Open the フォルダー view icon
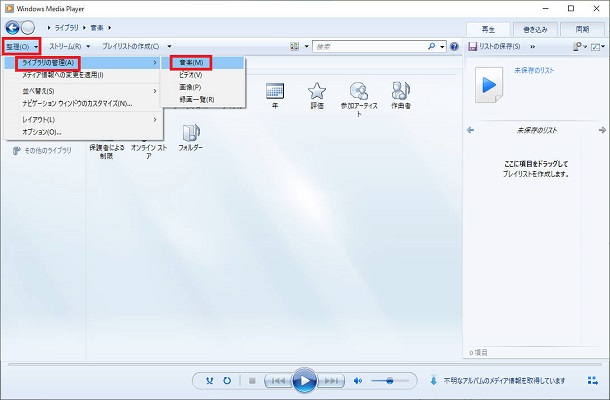The width and height of the screenshot is (610, 400). (x=191, y=137)
